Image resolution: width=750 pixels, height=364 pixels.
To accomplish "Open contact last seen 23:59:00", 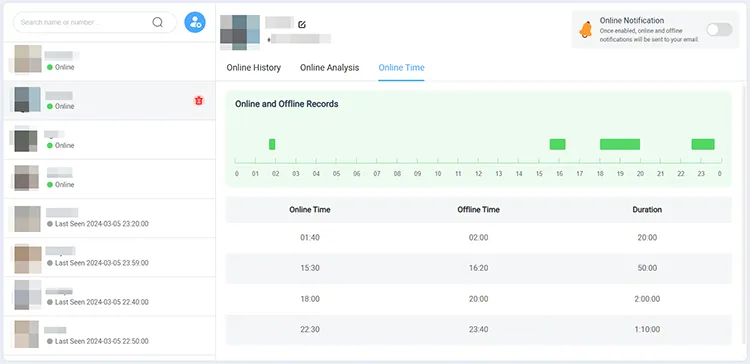I will [110, 257].
